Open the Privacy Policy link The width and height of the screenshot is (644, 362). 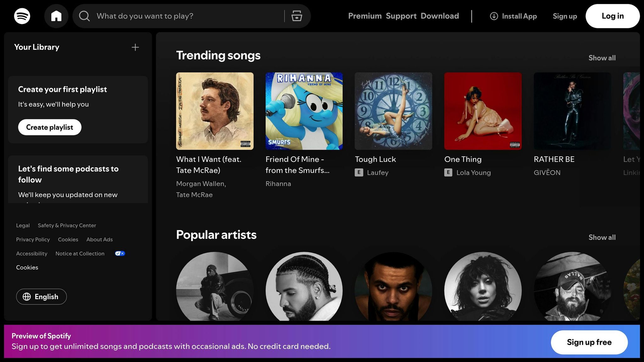33,239
